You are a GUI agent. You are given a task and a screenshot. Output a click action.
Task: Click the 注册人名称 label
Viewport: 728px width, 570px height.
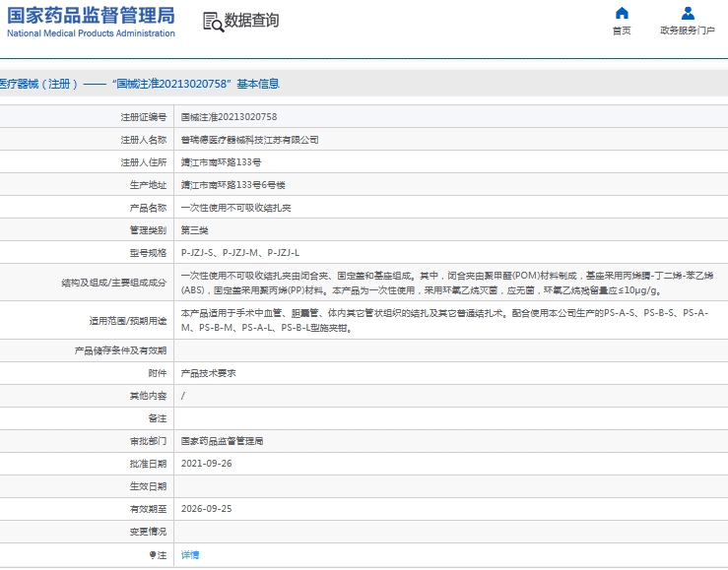pyautogui.click(x=144, y=140)
